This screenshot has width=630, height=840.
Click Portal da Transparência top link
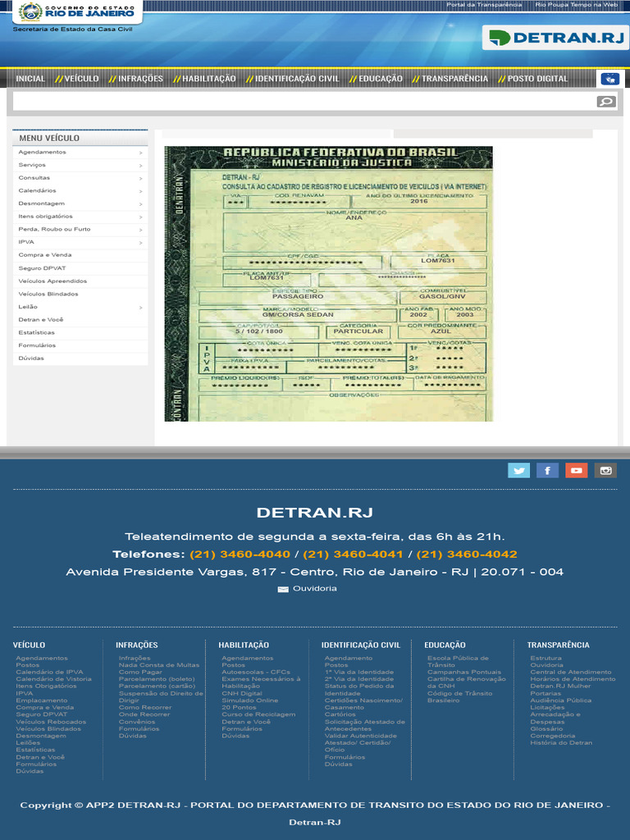point(484,5)
